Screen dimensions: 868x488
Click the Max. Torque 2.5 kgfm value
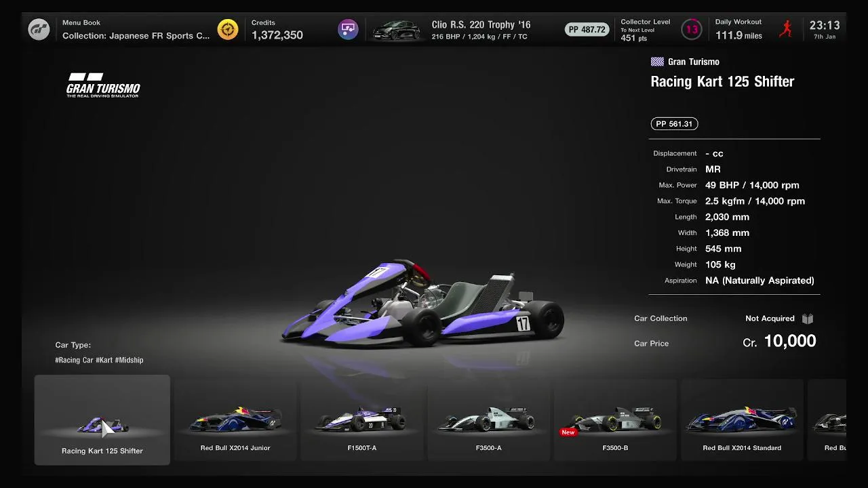point(755,201)
